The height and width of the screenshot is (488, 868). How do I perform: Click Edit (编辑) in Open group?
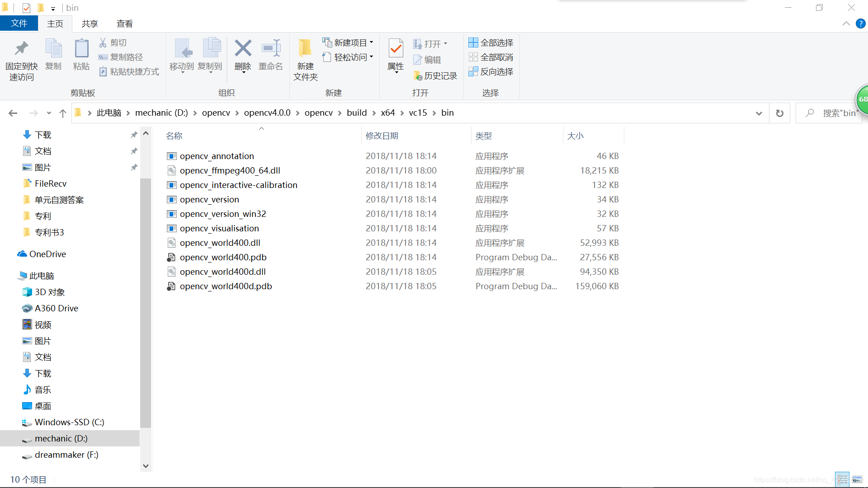tap(427, 60)
